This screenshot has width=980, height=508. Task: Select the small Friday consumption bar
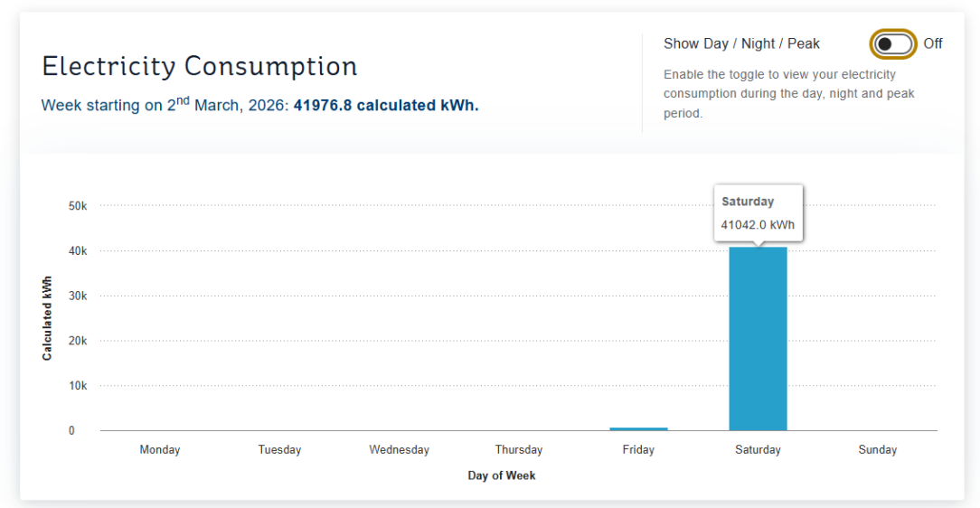click(x=638, y=428)
